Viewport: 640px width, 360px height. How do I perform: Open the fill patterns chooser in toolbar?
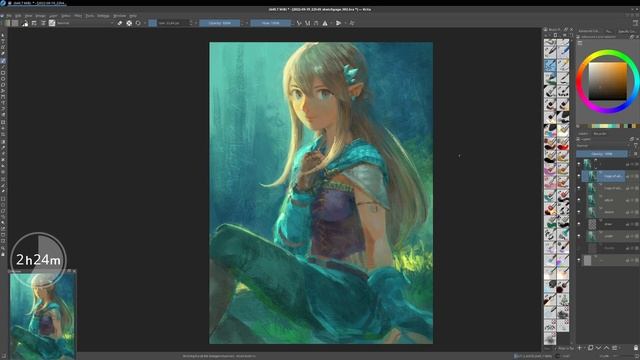(x=15, y=23)
